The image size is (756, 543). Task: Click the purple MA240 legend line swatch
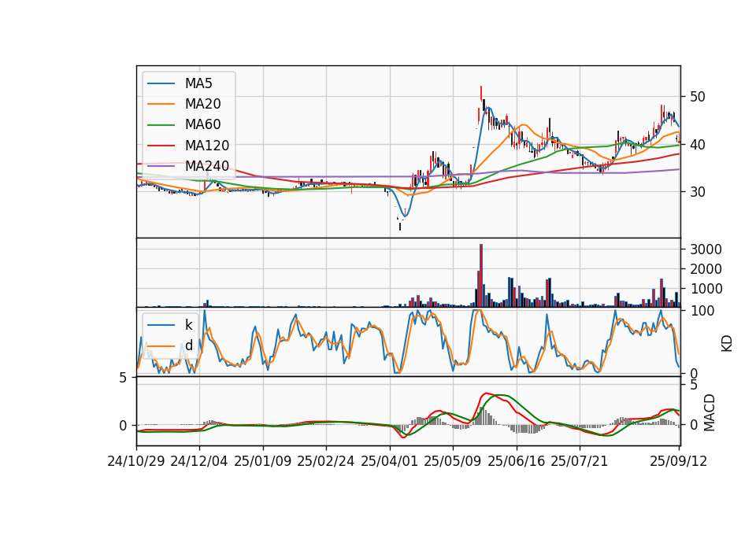[x=161, y=166]
